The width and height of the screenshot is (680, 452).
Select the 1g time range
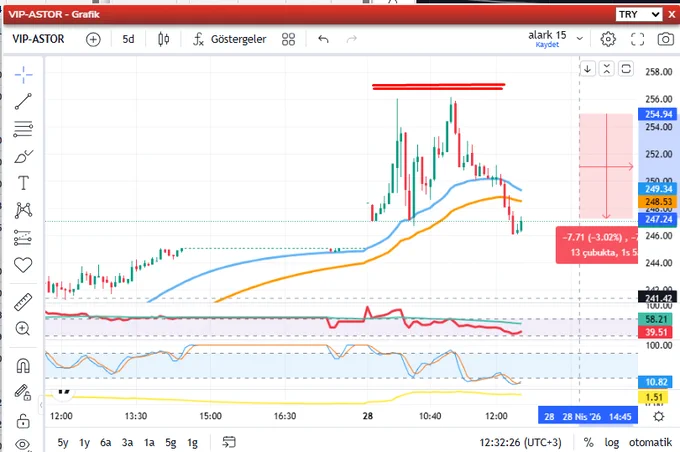tap(192, 442)
